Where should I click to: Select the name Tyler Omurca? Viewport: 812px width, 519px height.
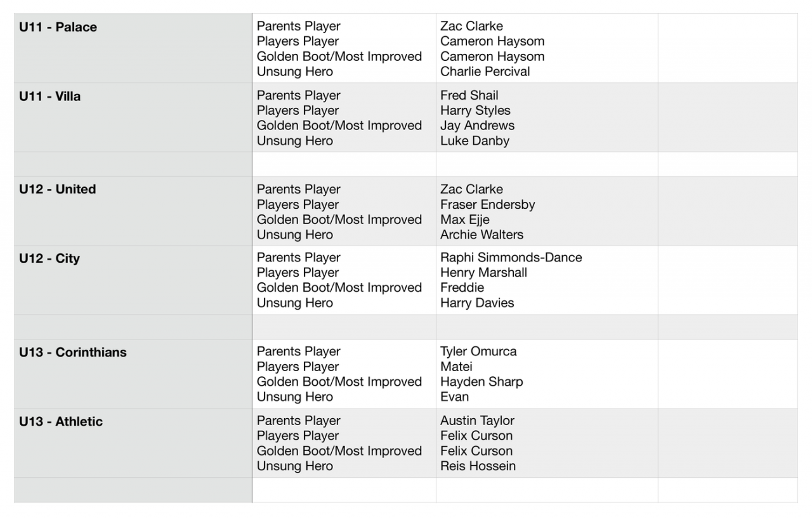pos(478,351)
